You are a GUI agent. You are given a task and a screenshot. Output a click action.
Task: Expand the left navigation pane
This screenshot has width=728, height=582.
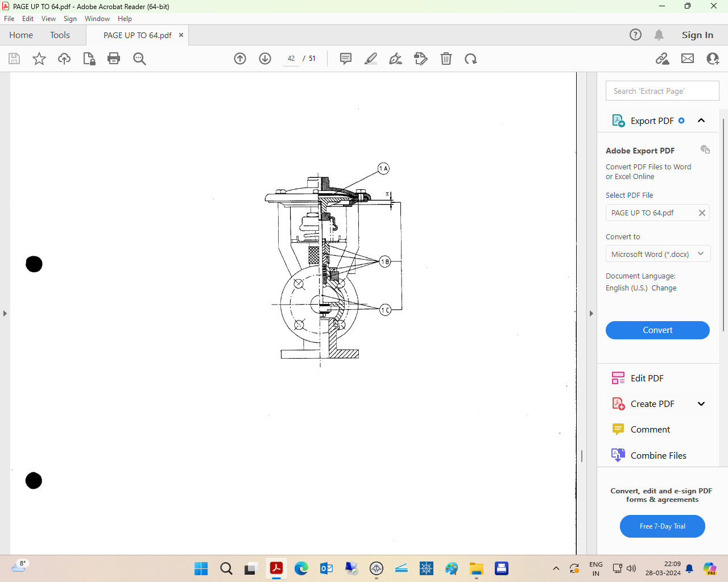coord(5,313)
